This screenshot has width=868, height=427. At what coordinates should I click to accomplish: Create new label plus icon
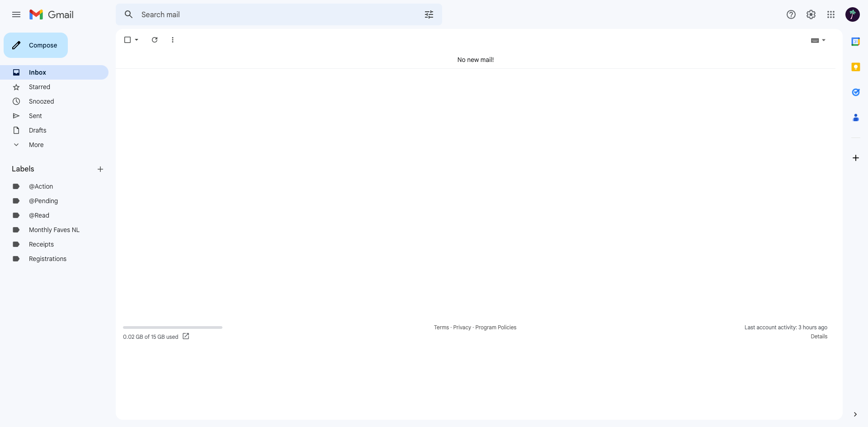100,169
